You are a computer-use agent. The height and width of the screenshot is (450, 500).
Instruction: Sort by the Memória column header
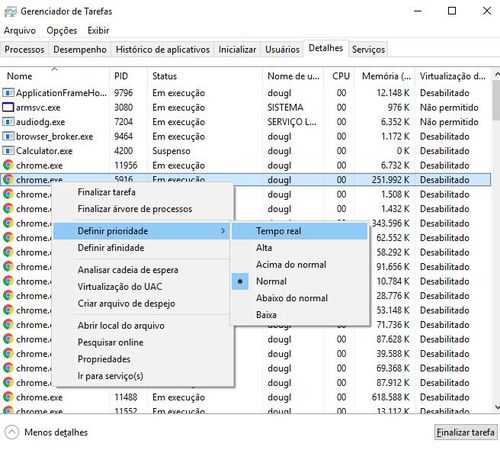pyautogui.click(x=385, y=76)
